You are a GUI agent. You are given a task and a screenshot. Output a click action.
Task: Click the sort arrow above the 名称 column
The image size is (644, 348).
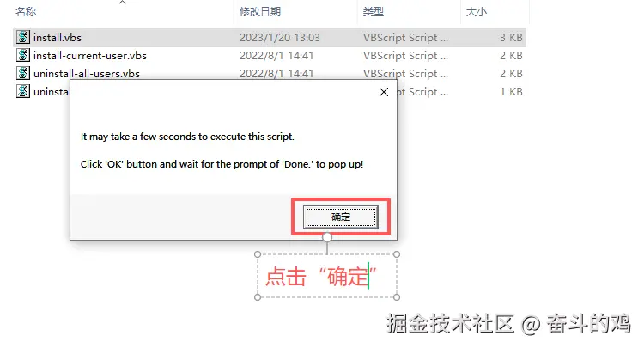(x=123, y=3)
